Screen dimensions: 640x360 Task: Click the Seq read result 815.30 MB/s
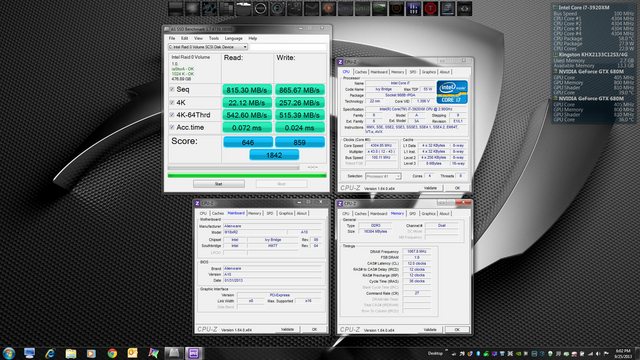[247, 90]
